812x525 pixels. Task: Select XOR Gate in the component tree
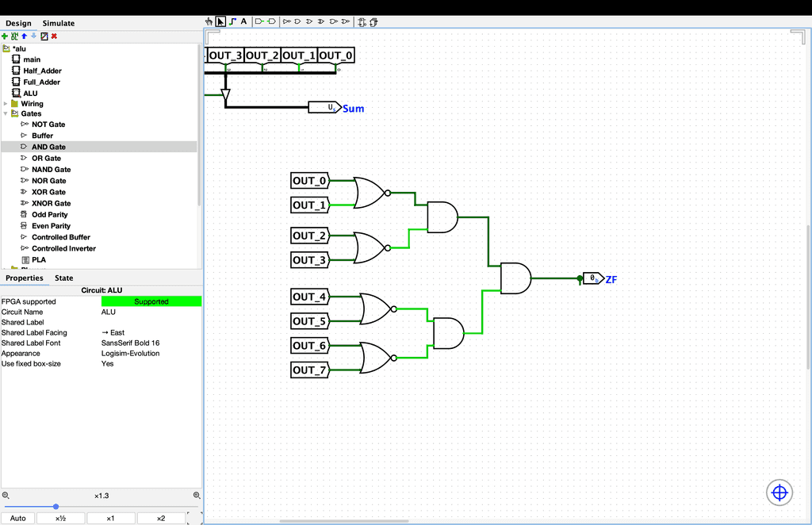click(48, 192)
